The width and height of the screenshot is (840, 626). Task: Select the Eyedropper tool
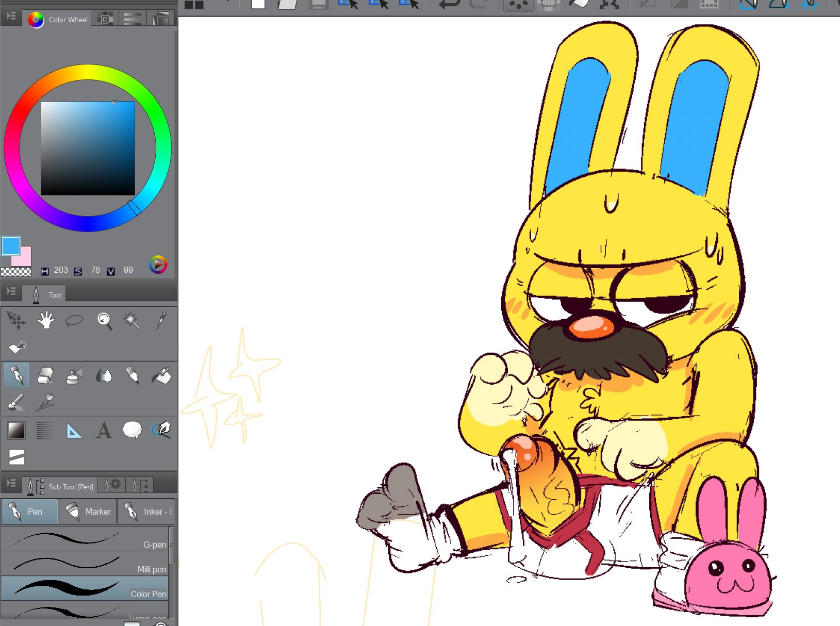(161, 320)
